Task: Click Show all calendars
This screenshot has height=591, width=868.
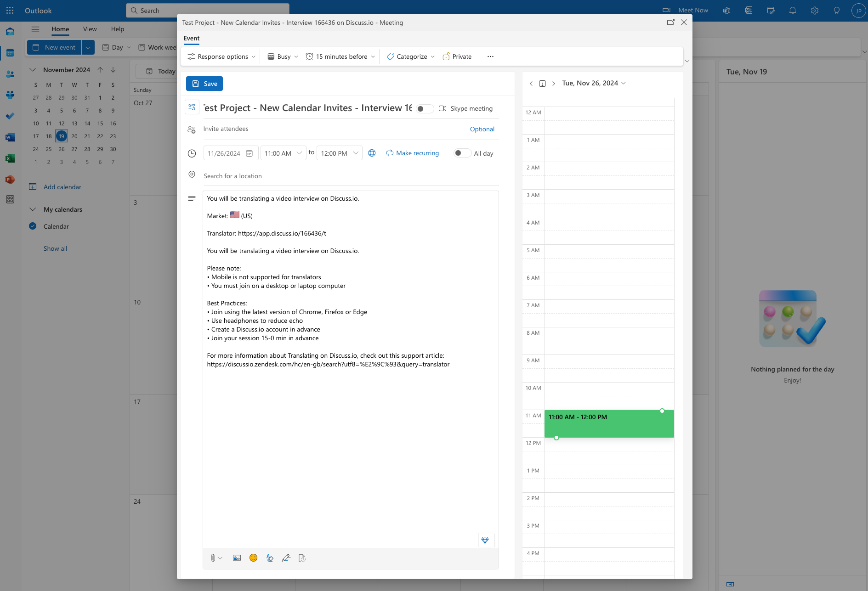Action: coord(55,248)
